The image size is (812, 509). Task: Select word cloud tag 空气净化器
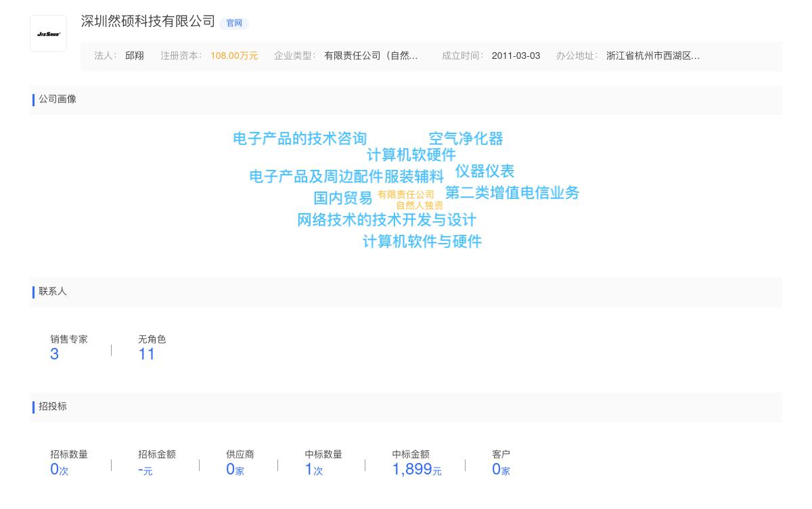coord(466,139)
